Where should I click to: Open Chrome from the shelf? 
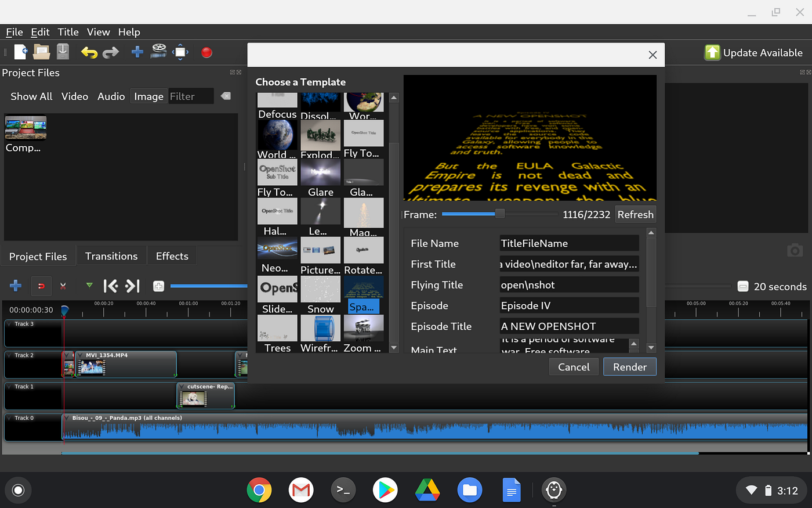tap(259, 491)
